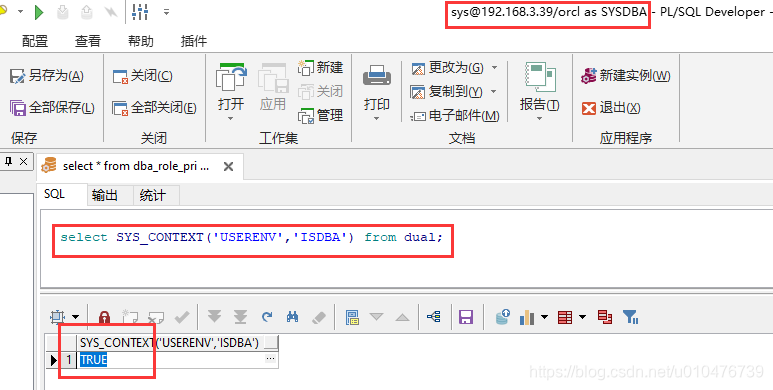Click inside the SQL editor query text

point(251,238)
